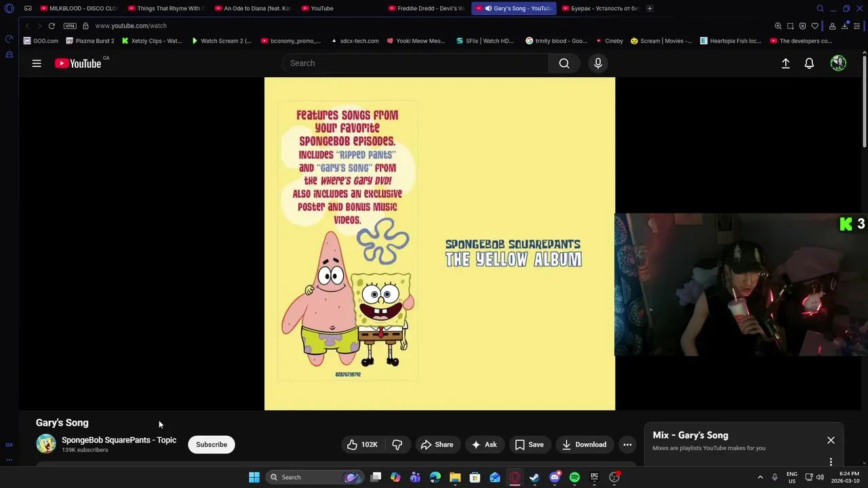This screenshot has height=488, width=868.
Task: Open the YouTube notifications bell
Action: pos(809,63)
